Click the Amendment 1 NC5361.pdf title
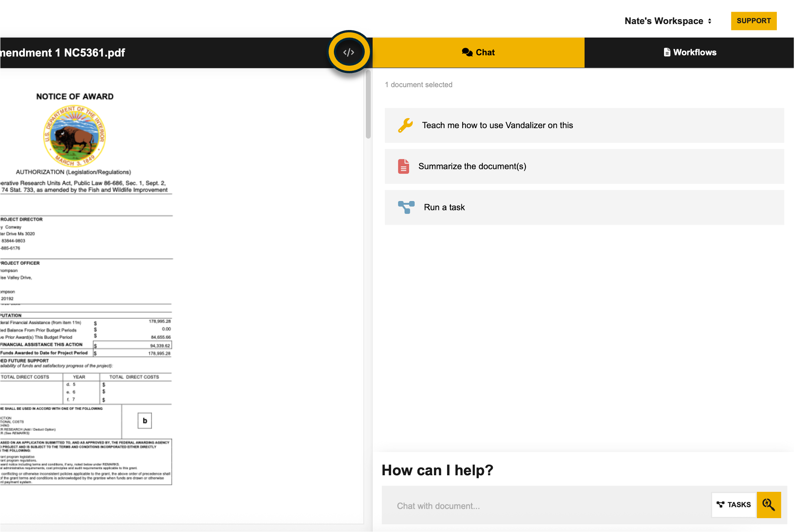796x532 pixels. (x=62, y=53)
